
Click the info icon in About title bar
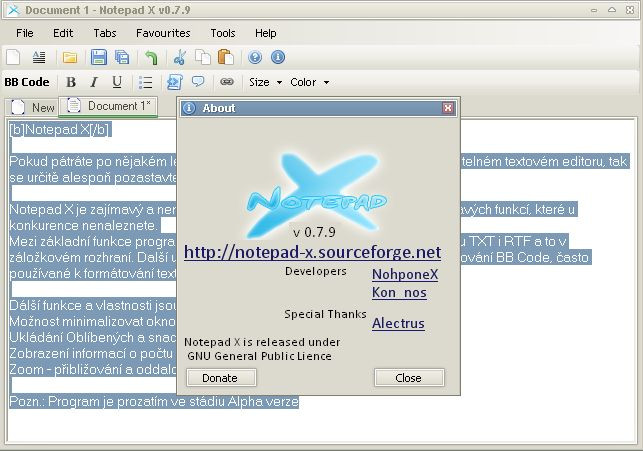click(x=189, y=108)
